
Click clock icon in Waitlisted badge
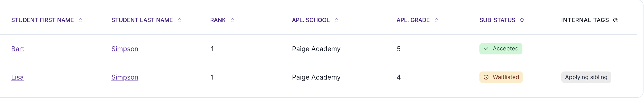pos(486,77)
